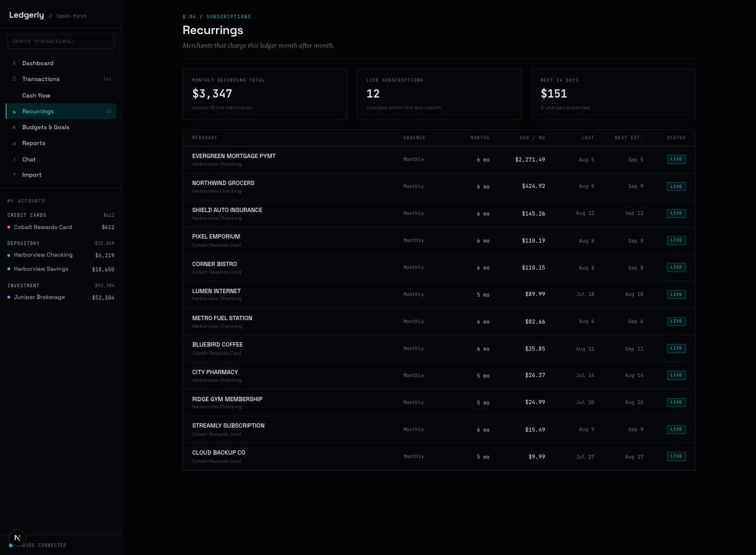The width and height of the screenshot is (756, 555).
Task: Open the Harborview Checking account
Action: [61, 255]
